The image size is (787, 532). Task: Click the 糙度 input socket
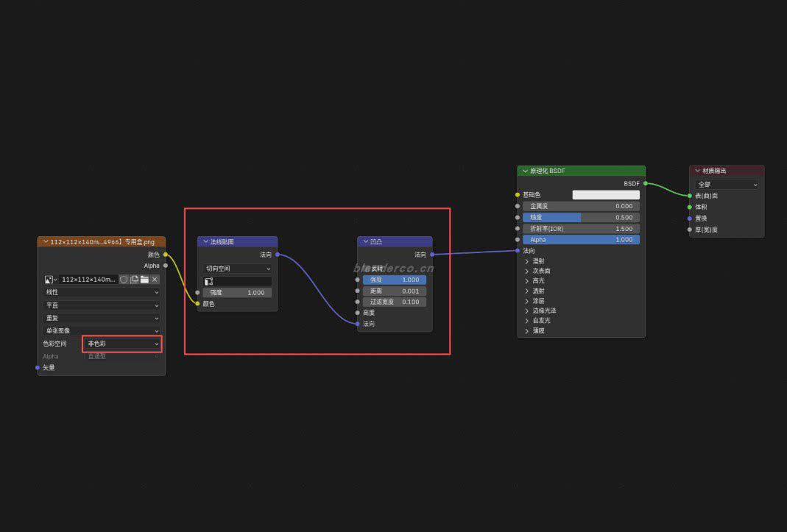(518, 217)
